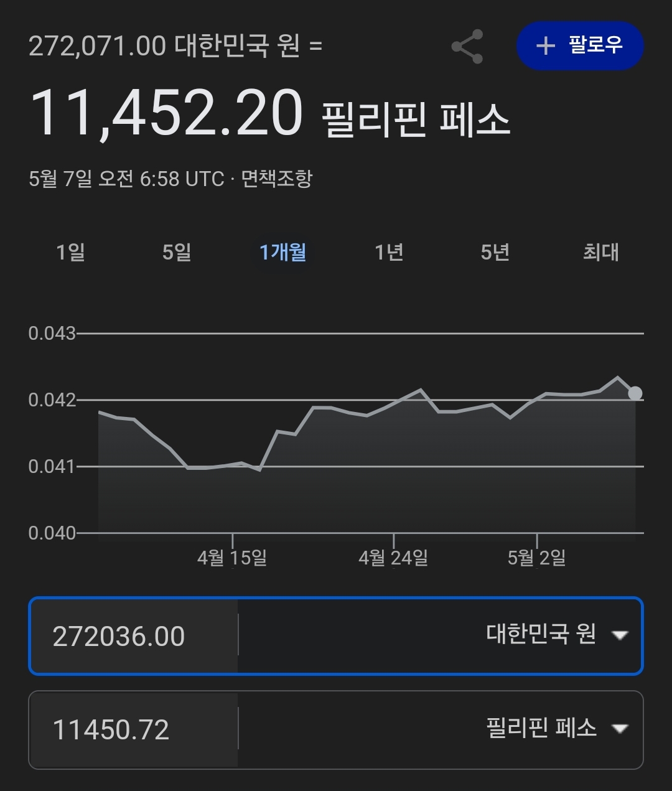Click the 0.040 y-axis value
Image resolution: width=672 pixels, height=791 pixels.
click(52, 533)
